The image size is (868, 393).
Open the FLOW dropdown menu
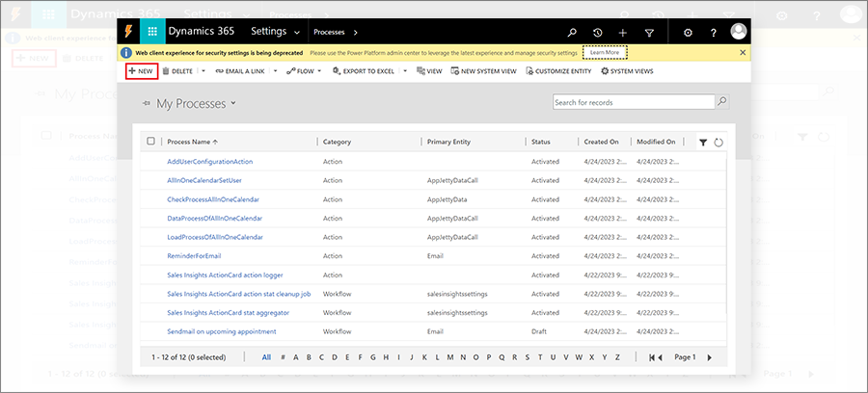pyautogui.click(x=304, y=71)
